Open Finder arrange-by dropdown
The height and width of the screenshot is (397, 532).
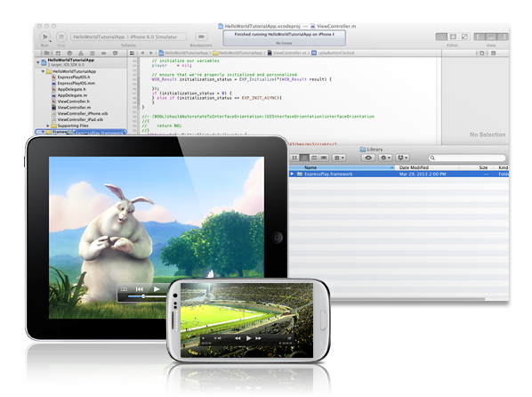pyautogui.click(x=339, y=158)
